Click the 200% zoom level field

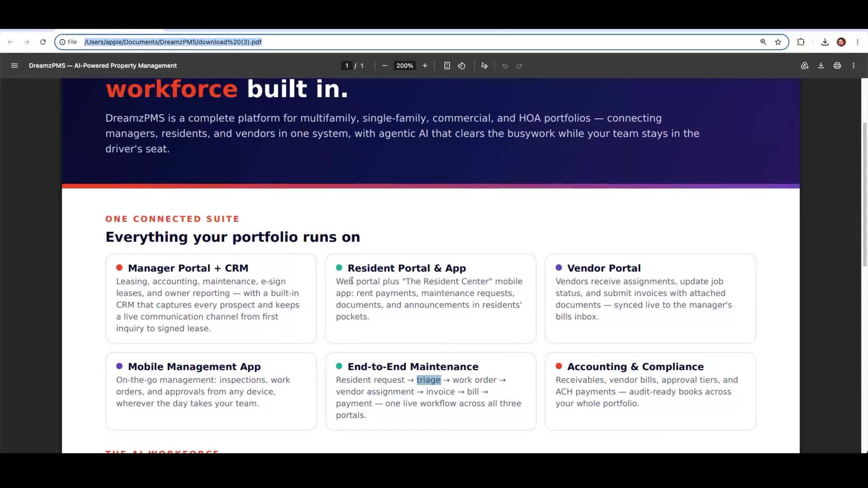click(405, 65)
